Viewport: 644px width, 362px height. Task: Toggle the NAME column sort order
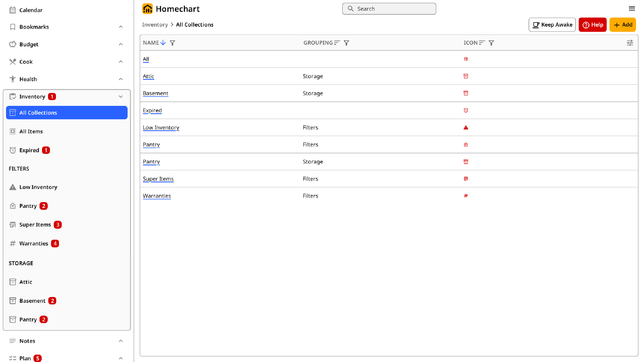(163, 43)
